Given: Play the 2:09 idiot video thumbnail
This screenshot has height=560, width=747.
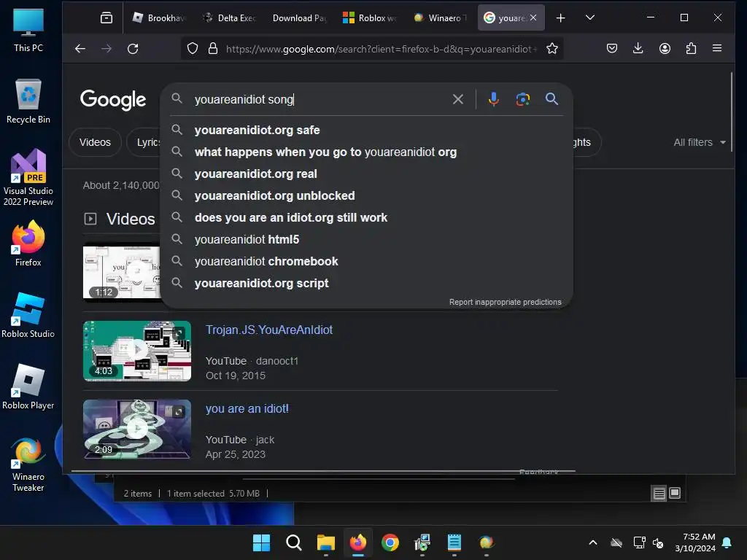Looking at the screenshot, I should [x=137, y=429].
